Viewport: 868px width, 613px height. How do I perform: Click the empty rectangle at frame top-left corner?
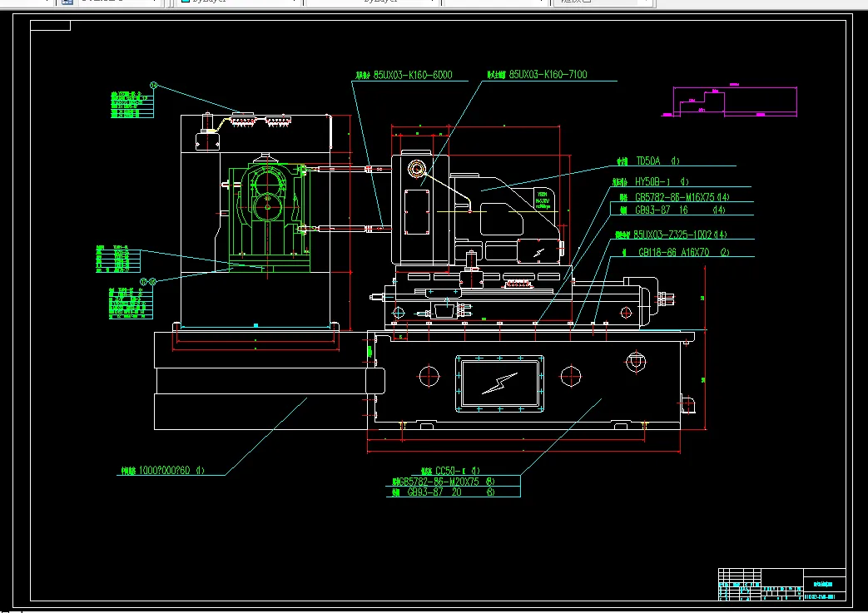[51, 26]
